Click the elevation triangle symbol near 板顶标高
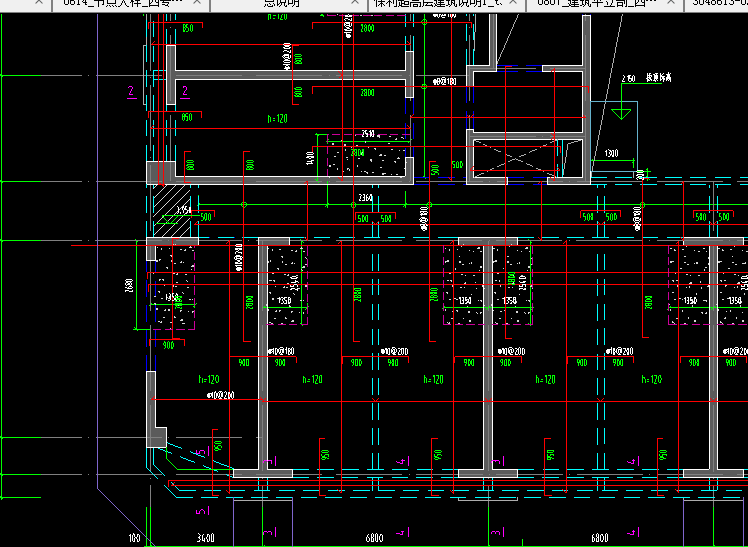The width and height of the screenshot is (748, 547). 621,114
